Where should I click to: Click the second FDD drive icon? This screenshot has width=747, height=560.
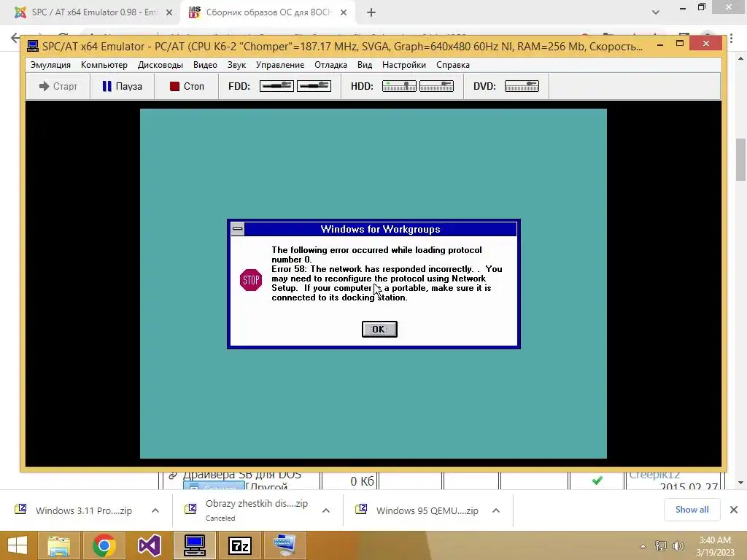pyautogui.click(x=314, y=86)
